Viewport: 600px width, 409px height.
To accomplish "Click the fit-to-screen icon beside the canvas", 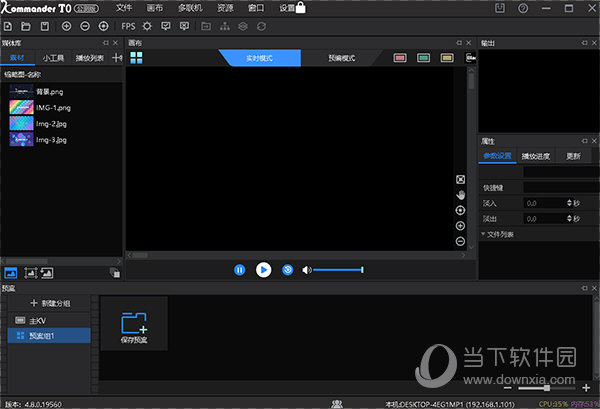I will [x=461, y=180].
